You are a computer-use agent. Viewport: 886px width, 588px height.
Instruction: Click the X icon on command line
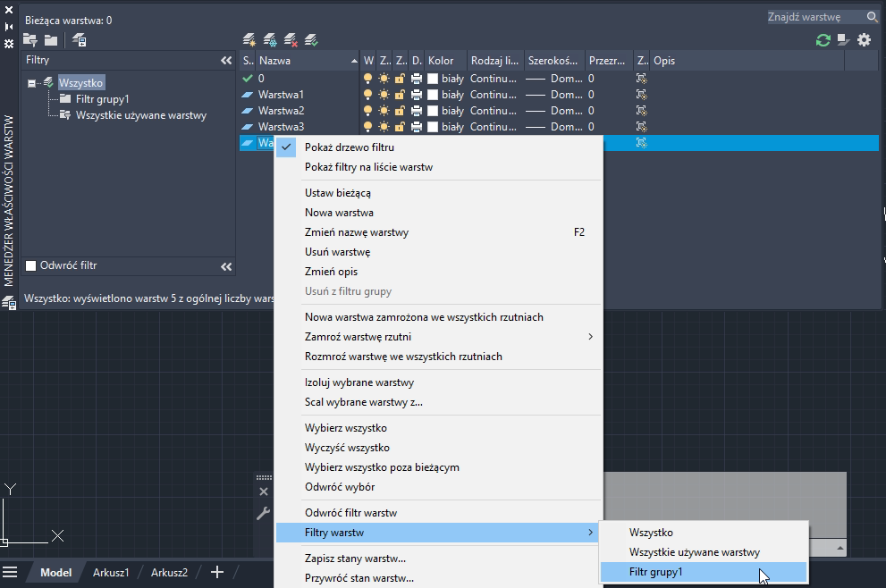[x=264, y=491]
